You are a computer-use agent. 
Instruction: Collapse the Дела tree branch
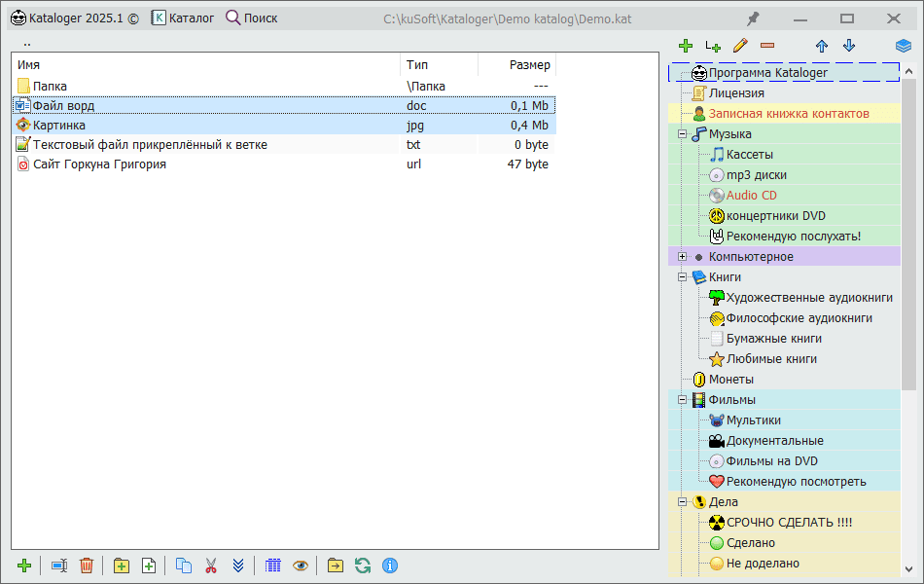[x=683, y=502]
